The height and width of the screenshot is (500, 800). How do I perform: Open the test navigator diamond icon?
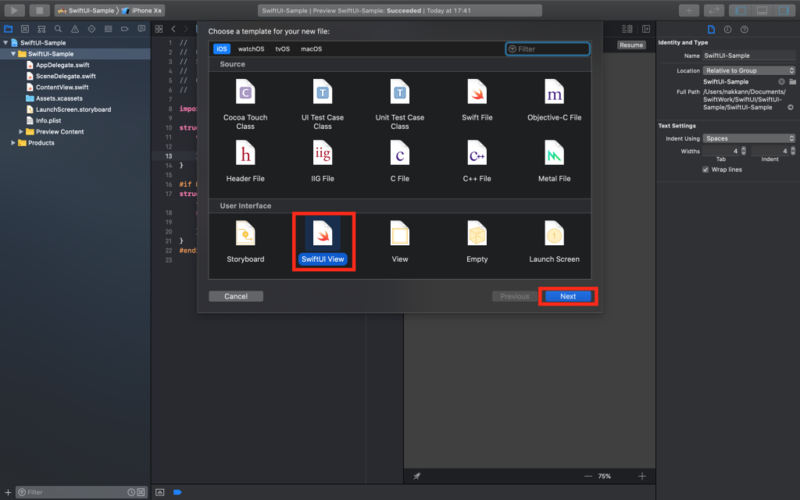[x=91, y=29]
